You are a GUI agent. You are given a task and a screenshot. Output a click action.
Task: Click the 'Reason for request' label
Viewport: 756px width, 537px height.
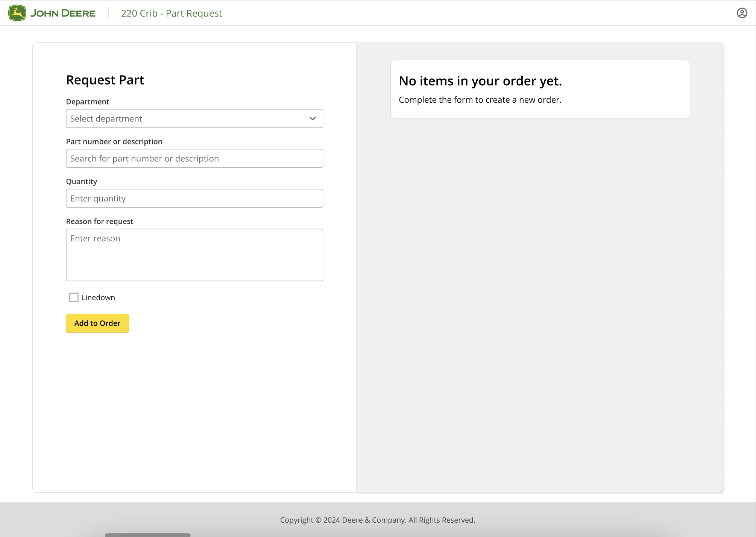[x=100, y=221]
